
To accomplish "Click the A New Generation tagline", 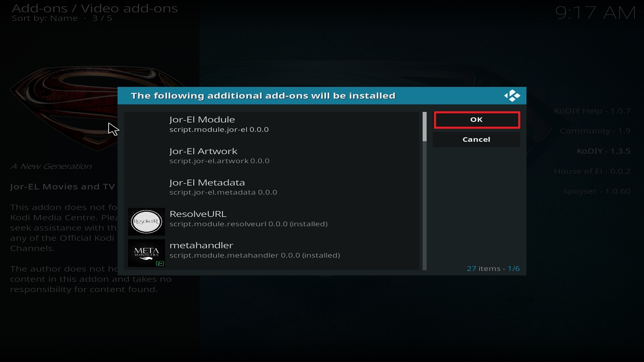I will (51, 167).
